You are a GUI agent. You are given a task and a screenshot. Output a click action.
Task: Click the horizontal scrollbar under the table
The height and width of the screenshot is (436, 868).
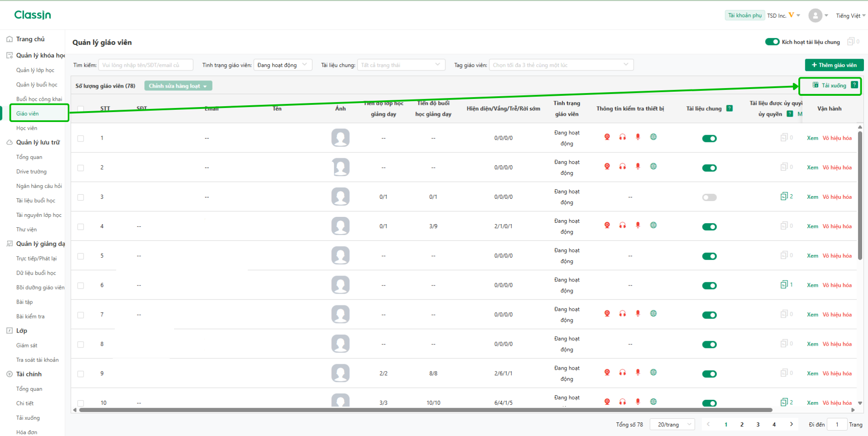(x=425, y=410)
